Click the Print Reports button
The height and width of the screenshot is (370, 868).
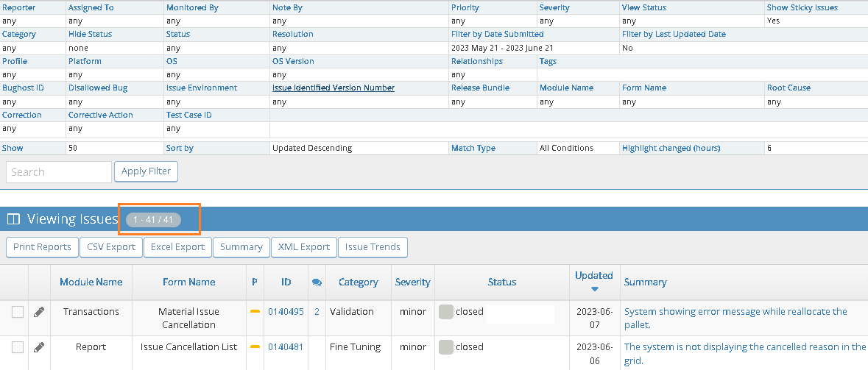42,247
